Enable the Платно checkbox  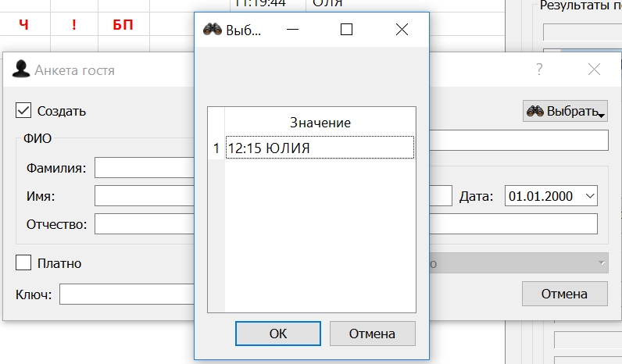(23, 262)
